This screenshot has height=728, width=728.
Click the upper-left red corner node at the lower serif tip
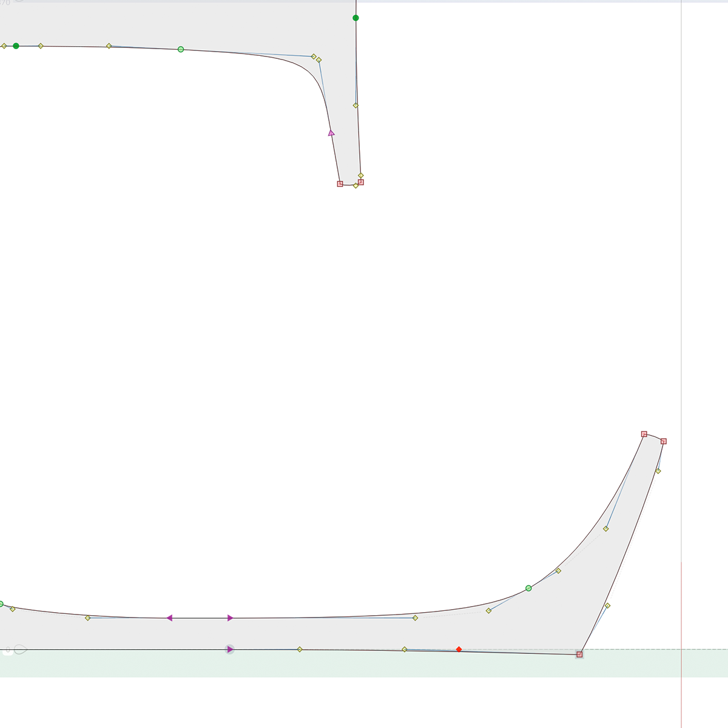[644, 434]
